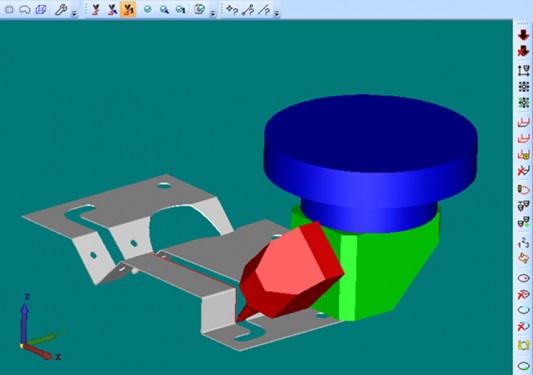
Task: Select the blue 3D box icon
Action: click(41, 10)
